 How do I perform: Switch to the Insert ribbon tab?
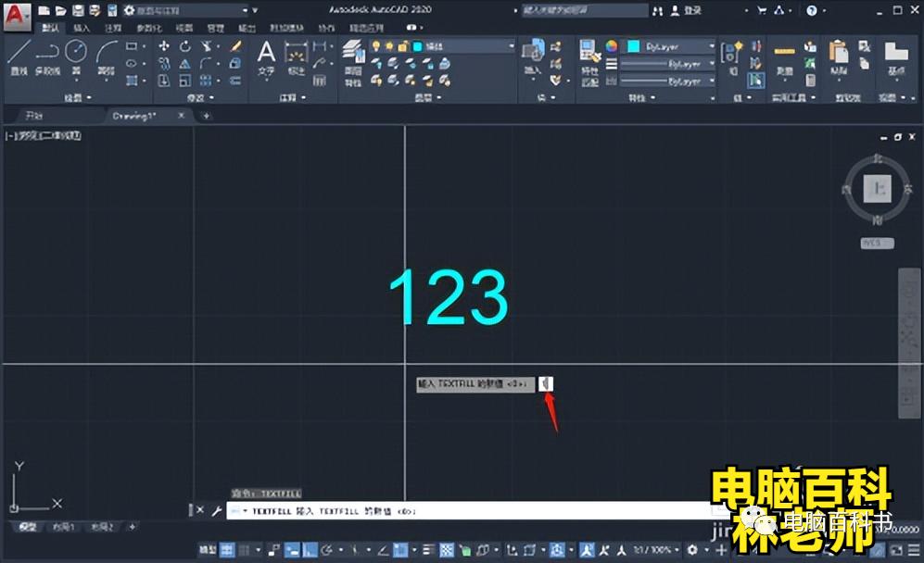click(82, 28)
